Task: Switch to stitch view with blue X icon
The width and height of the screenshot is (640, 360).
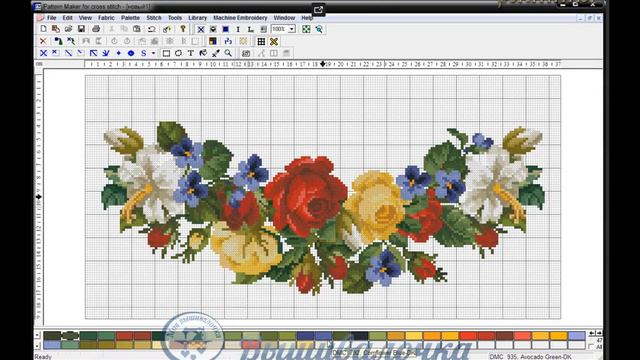Action: [x=201, y=29]
